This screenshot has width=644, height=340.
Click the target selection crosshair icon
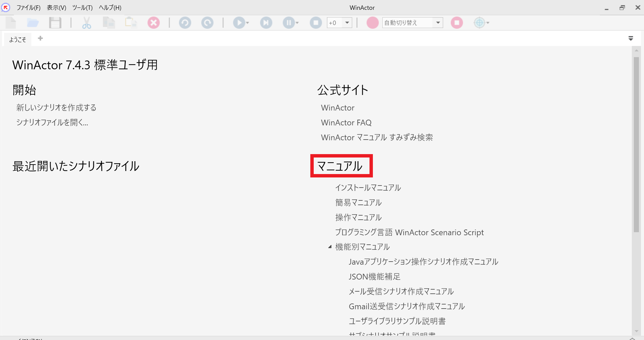(x=479, y=23)
